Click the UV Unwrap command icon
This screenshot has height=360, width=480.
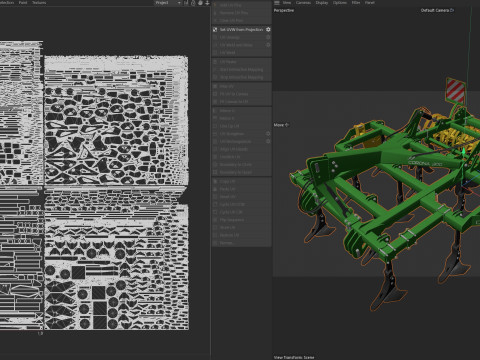(215, 37)
